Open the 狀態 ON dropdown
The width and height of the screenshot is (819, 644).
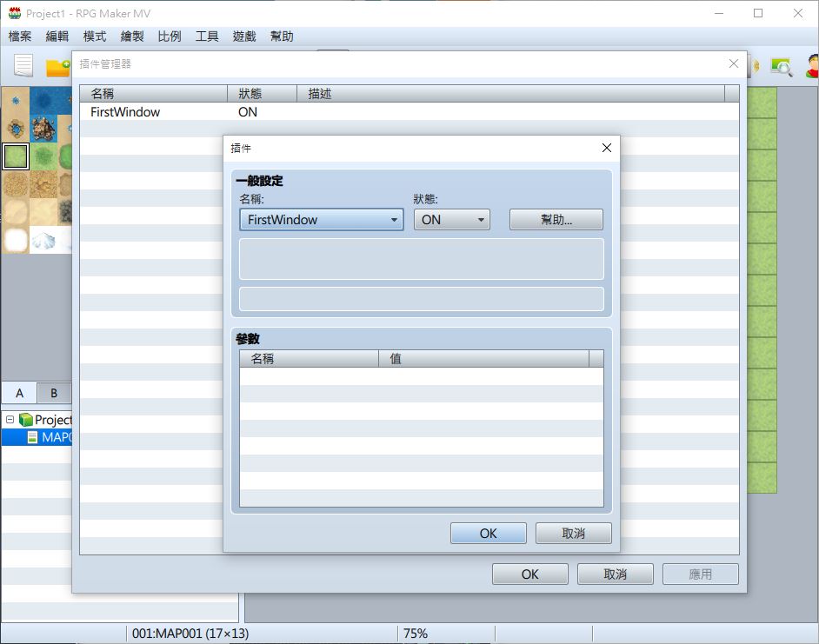(x=452, y=219)
